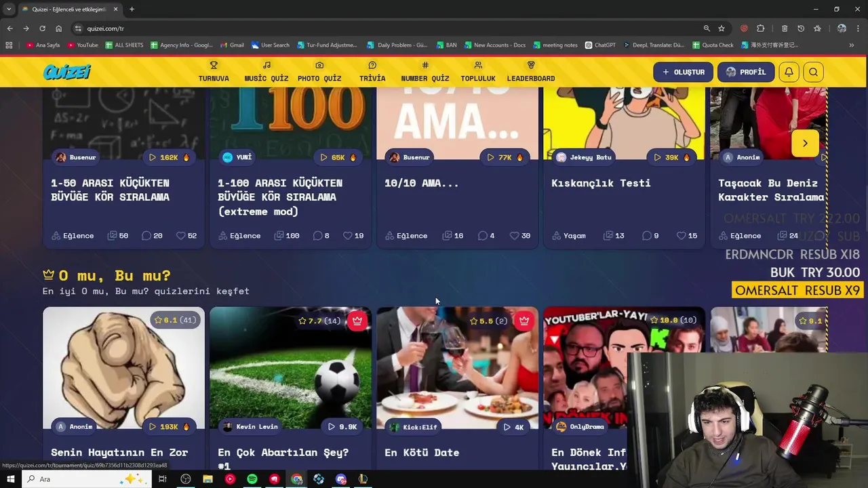Click the browser address bar quizei.com/tr

click(387, 28)
